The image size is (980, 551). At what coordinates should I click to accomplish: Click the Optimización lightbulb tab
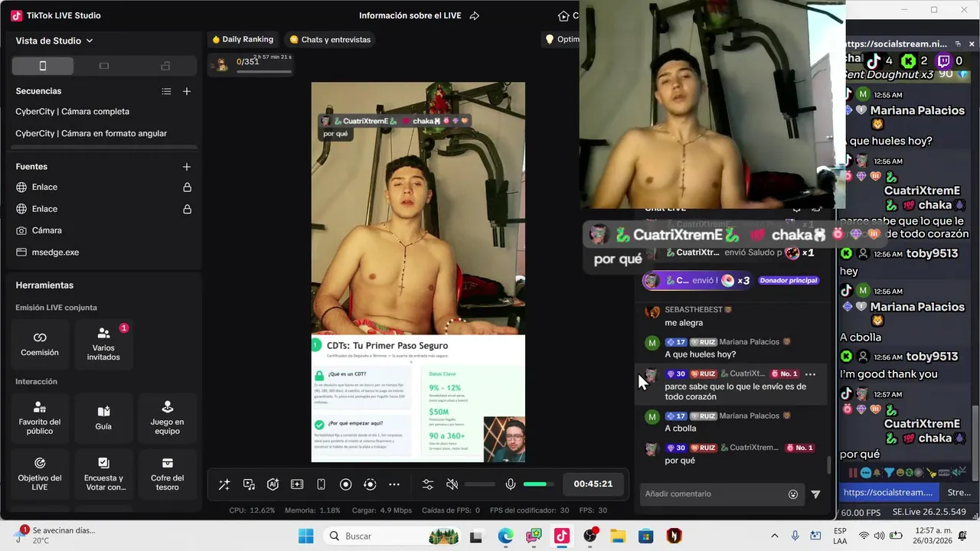click(x=561, y=39)
